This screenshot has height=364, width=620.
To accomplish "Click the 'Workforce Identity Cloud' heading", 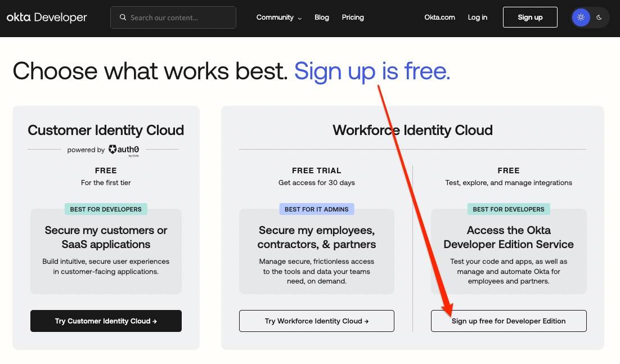I will coord(412,130).
